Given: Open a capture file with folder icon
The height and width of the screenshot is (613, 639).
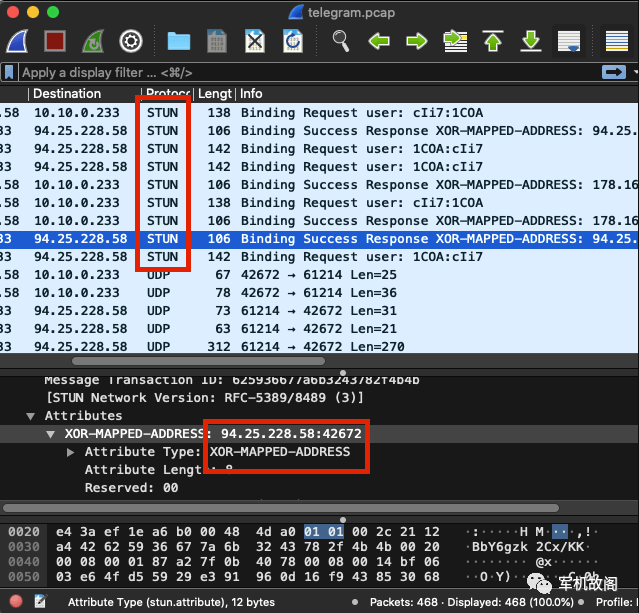Looking at the screenshot, I should 179,42.
